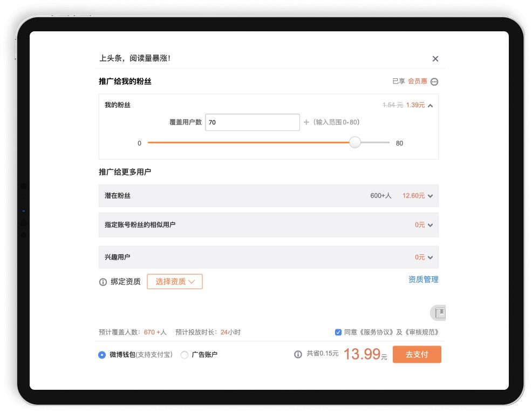Toggle the 同意服务协议 checkbox
Screen dimensions: 532x413
338,332
